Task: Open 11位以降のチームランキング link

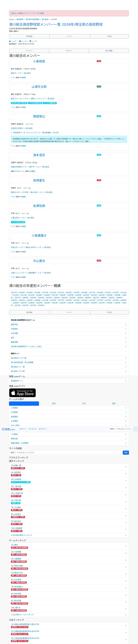Action: [22, 614]
